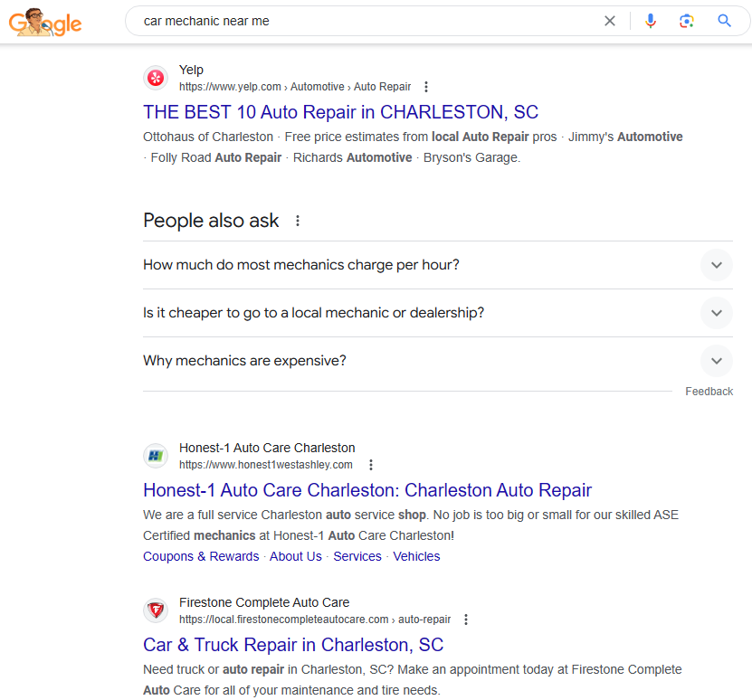Open the 'Coupons & Rewards' sitelink

click(x=200, y=556)
